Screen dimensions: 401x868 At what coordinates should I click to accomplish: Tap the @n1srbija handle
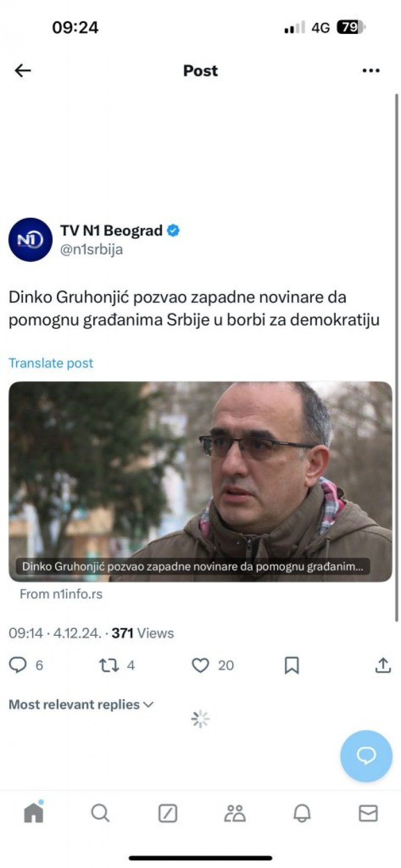92,249
